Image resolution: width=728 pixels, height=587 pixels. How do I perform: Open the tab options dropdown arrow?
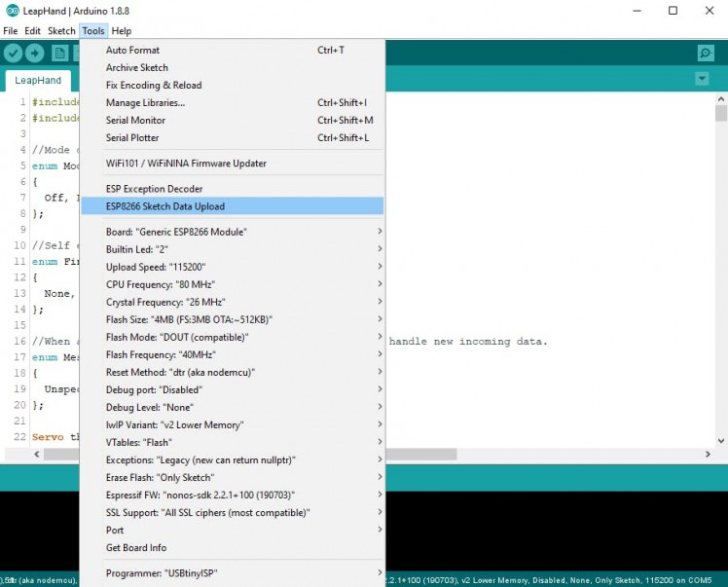(702, 79)
